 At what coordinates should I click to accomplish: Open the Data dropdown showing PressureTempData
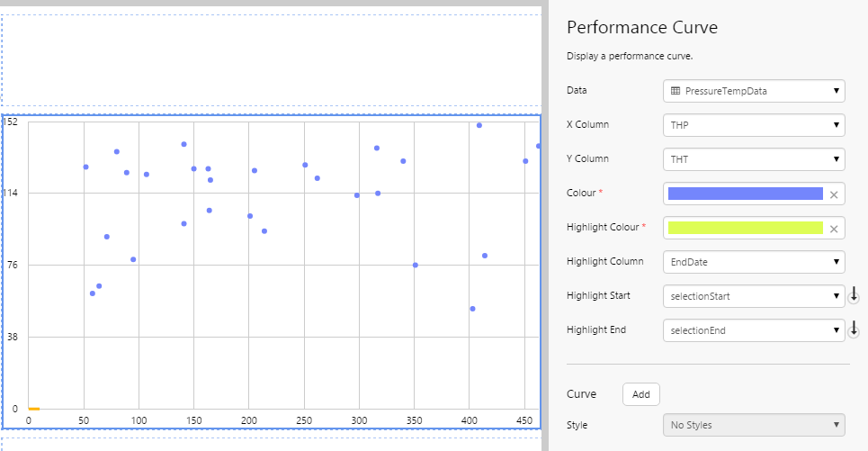coord(754,91)
